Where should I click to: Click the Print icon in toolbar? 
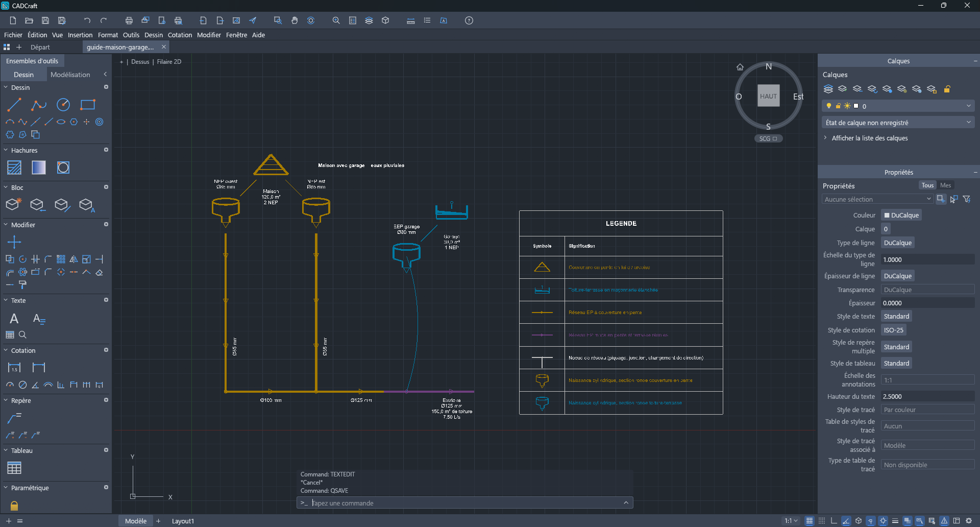(129, 20)
